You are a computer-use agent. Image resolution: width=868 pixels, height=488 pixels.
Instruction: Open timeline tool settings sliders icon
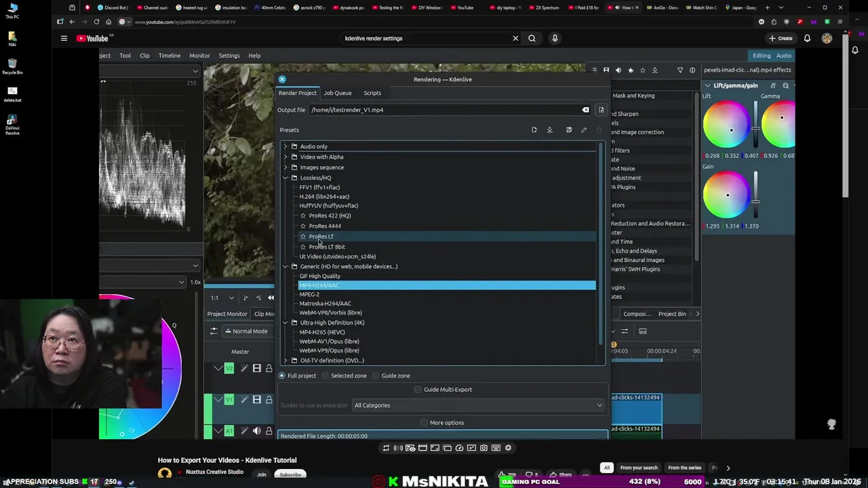point(214,331)
